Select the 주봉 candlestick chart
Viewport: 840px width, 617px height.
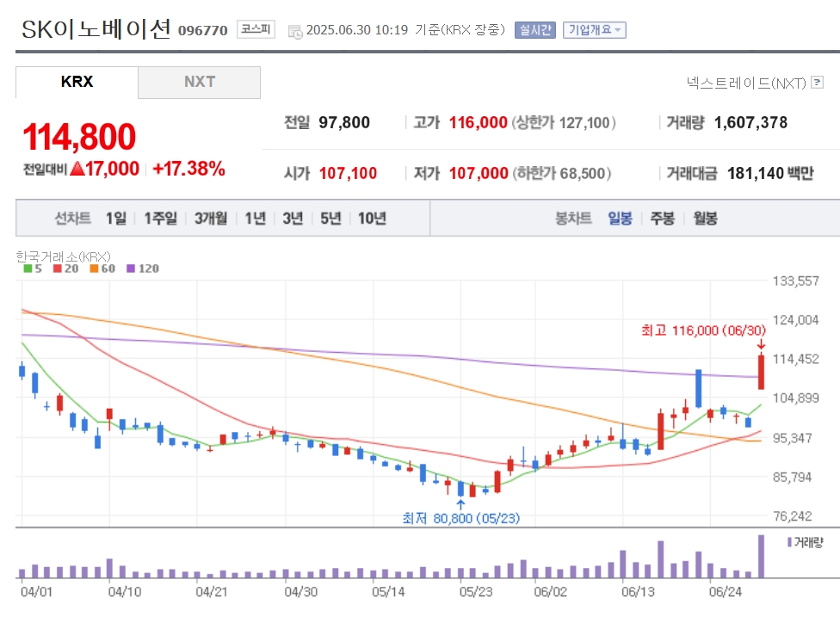point(662,218)
